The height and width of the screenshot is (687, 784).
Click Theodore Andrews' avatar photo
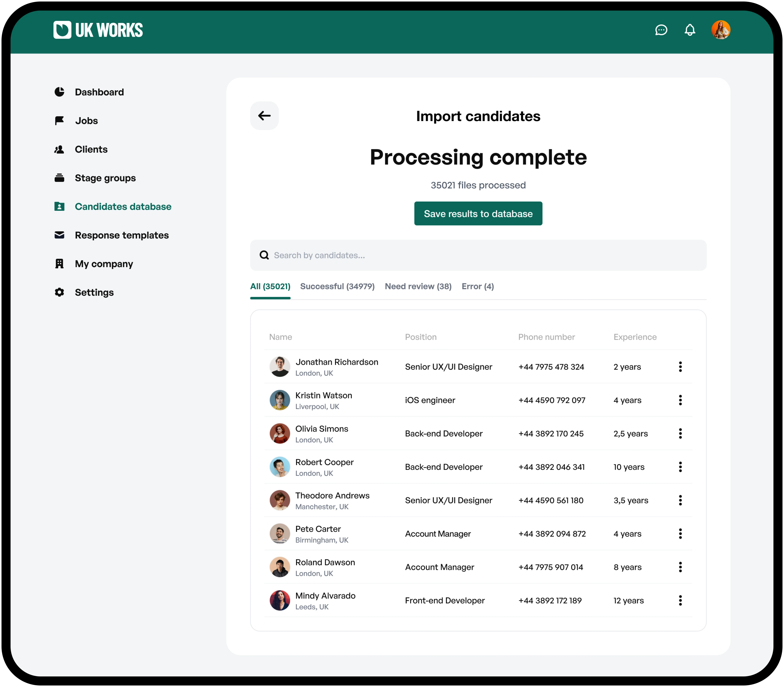point(280,500)
